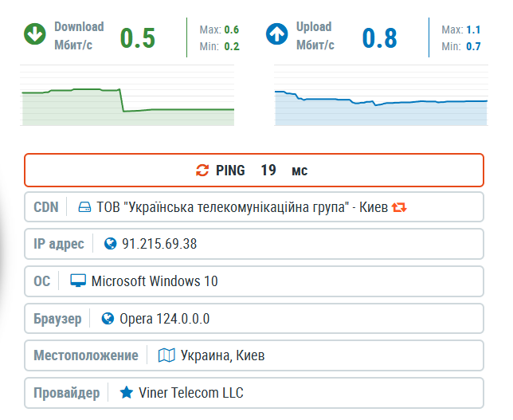Click the browser globe icon near Opera
Image resolution: width=513 pixels, height=420 pixels.
pos(108,319)
